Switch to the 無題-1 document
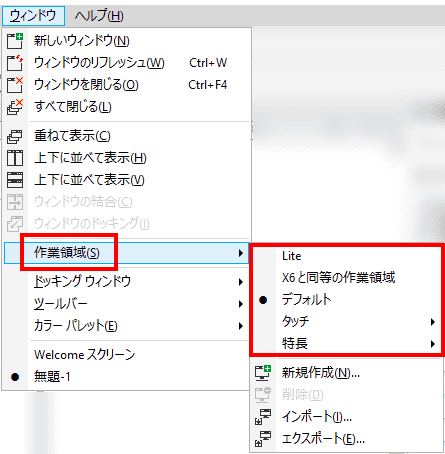 tap(127, 377)
